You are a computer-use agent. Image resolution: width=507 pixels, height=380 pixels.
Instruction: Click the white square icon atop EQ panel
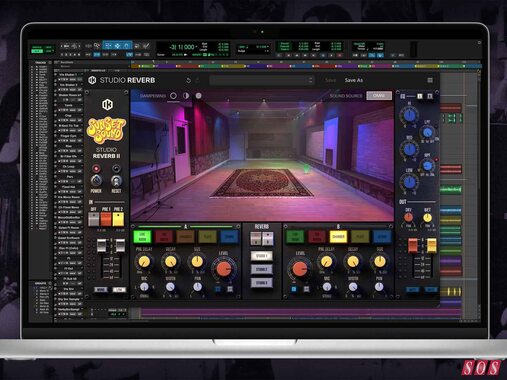tap(420, 96)
